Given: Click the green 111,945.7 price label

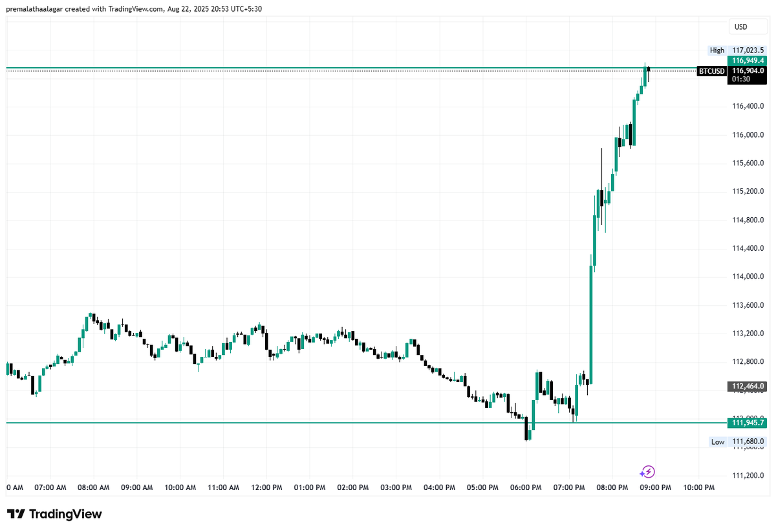Looking at the screenshot, I should [748, 423].
